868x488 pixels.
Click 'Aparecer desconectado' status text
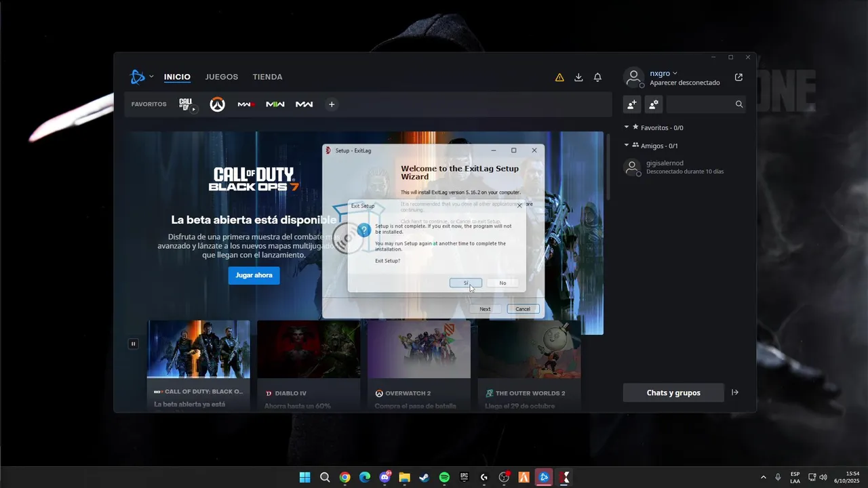click(x=684, y=83)
